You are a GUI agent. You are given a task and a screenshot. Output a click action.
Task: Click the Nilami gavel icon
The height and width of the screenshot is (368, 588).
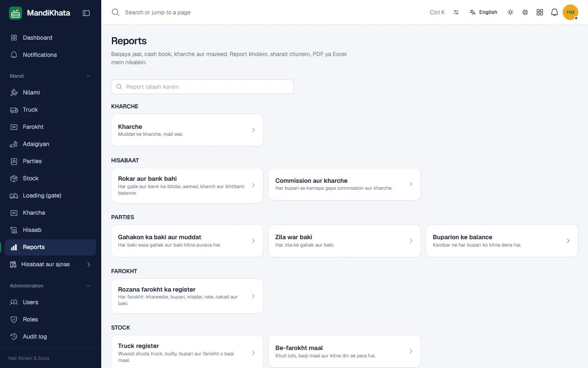coord(14,92)
